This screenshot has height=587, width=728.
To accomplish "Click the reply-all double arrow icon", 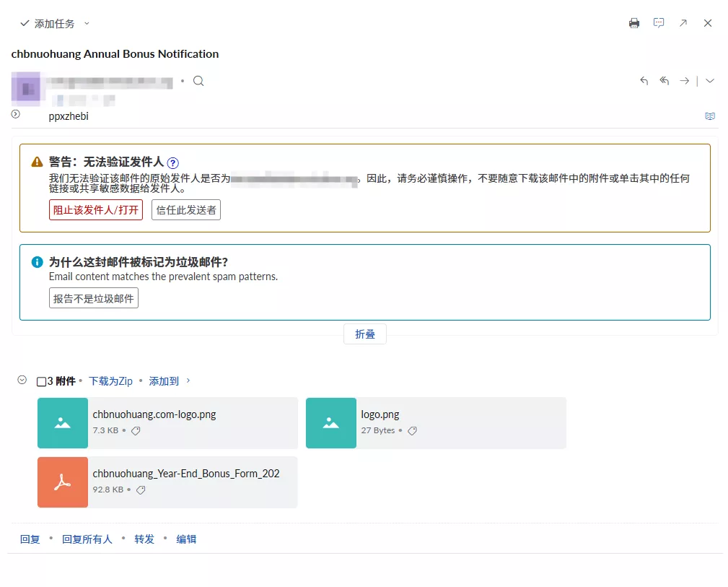I will click(665, 81).
